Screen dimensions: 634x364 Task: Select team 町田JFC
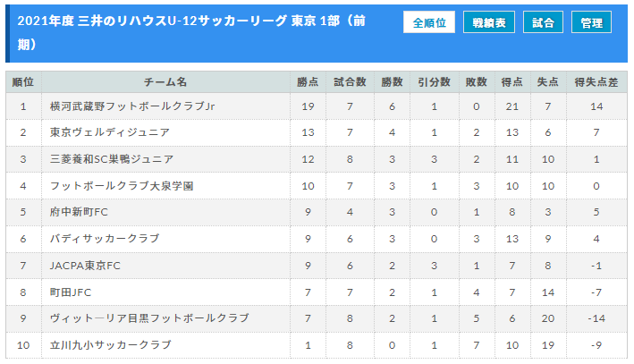click(71, 292)
